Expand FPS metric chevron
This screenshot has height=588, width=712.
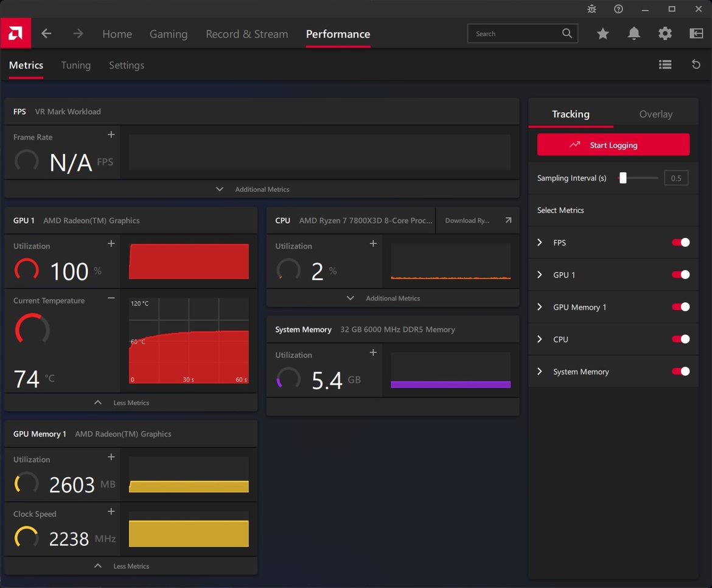click(x=539, y=242)
